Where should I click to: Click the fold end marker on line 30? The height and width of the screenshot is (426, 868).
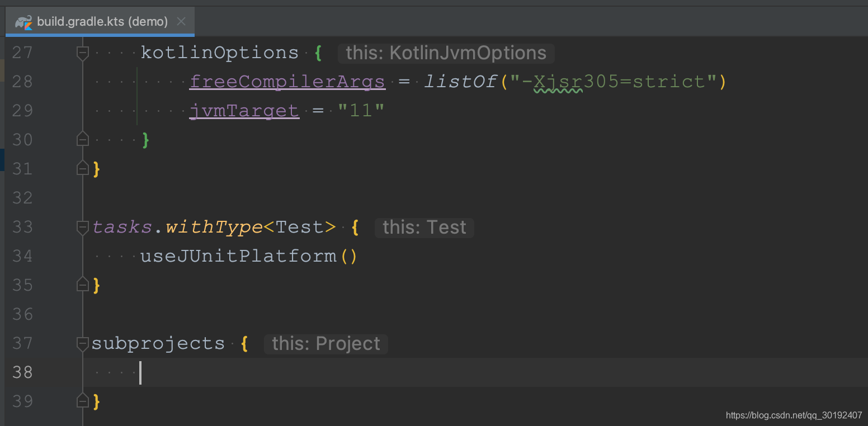click(83, 139)
